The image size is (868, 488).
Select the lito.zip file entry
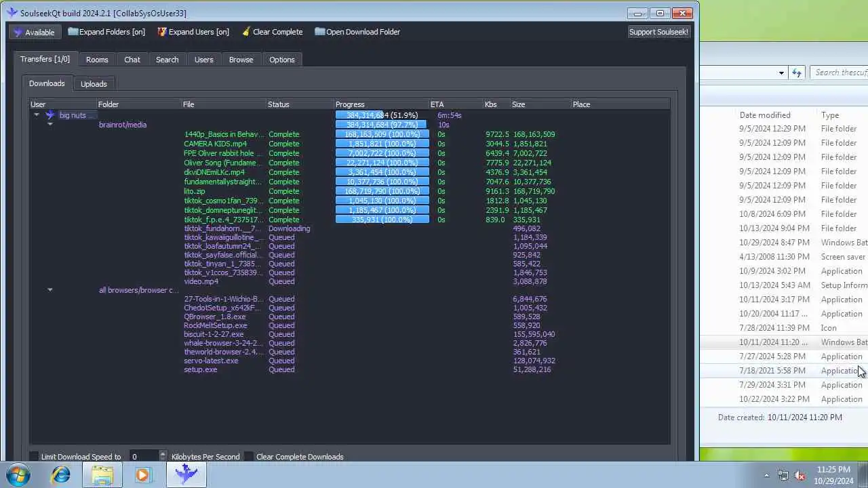[x=195, y=191]
